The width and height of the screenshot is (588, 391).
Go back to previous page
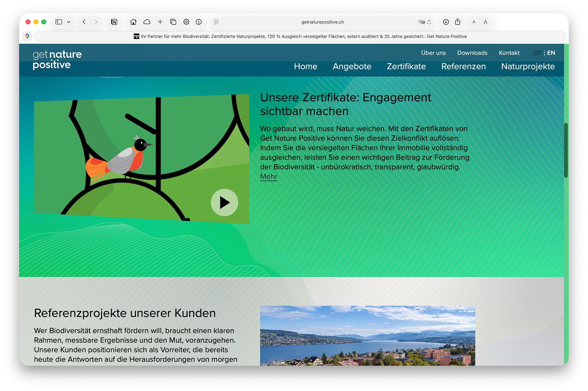click(x=84, y=22)
